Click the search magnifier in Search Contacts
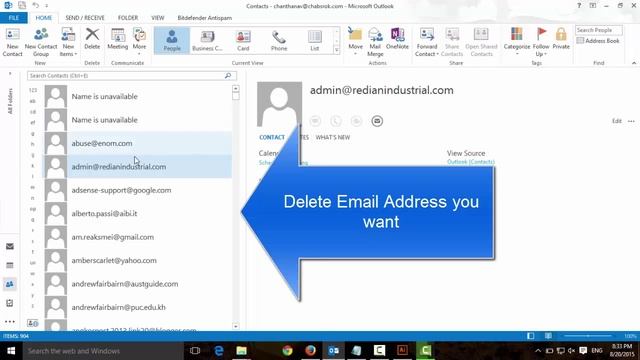Screen dimensions: 640x360 pyautogui.click(x=228, y=76)
